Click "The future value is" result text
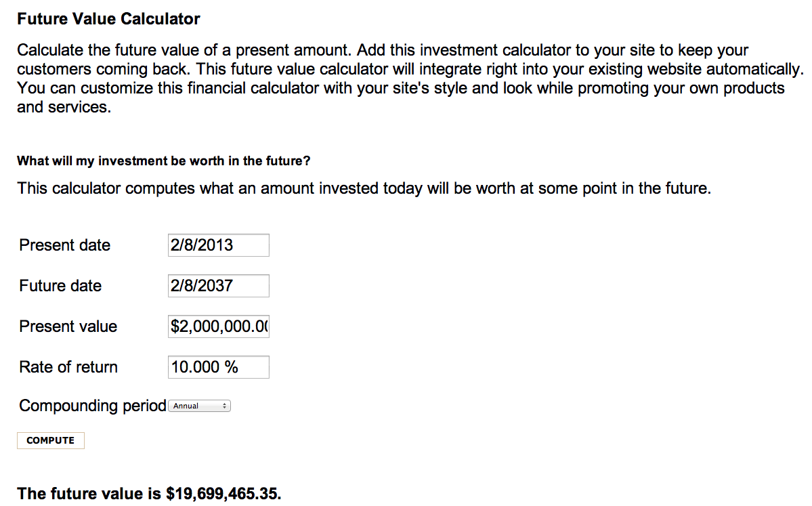The image size is (812, 506). (89, 494)
